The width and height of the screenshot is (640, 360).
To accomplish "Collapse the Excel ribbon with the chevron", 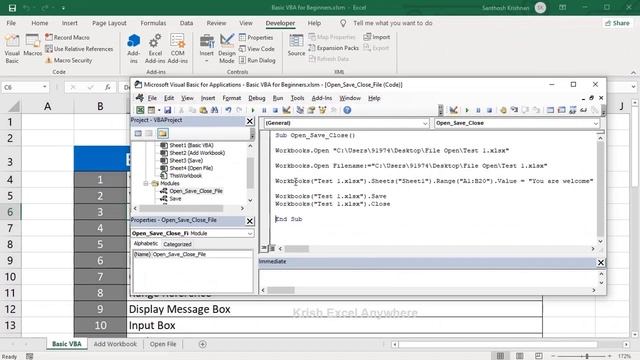I will coord(633,72).
